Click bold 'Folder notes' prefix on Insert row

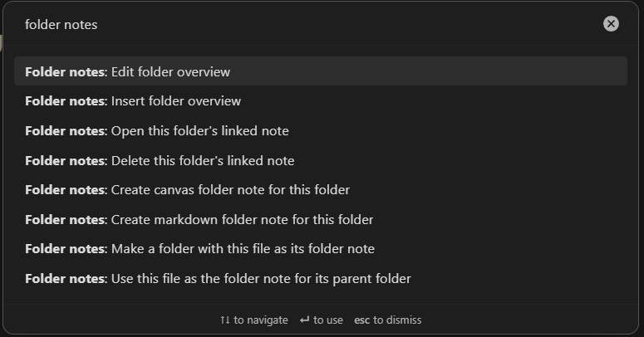(66, 101)
